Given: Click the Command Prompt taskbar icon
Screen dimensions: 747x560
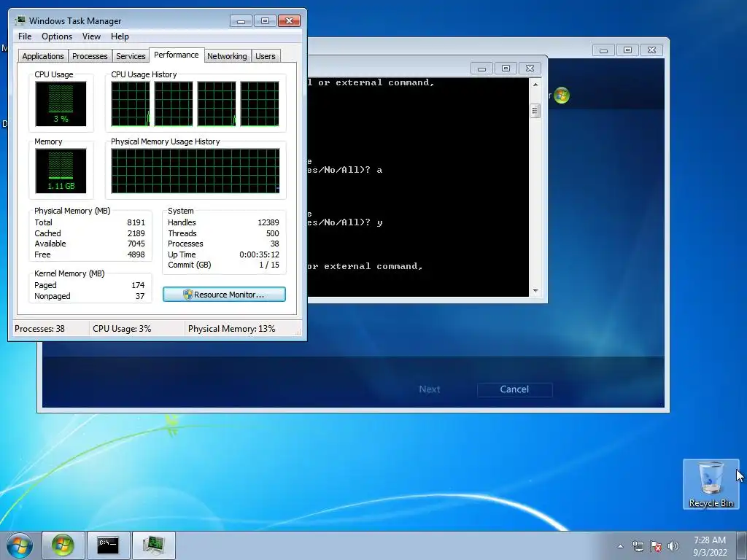Looking at the screenshot, I should point(108,545).
